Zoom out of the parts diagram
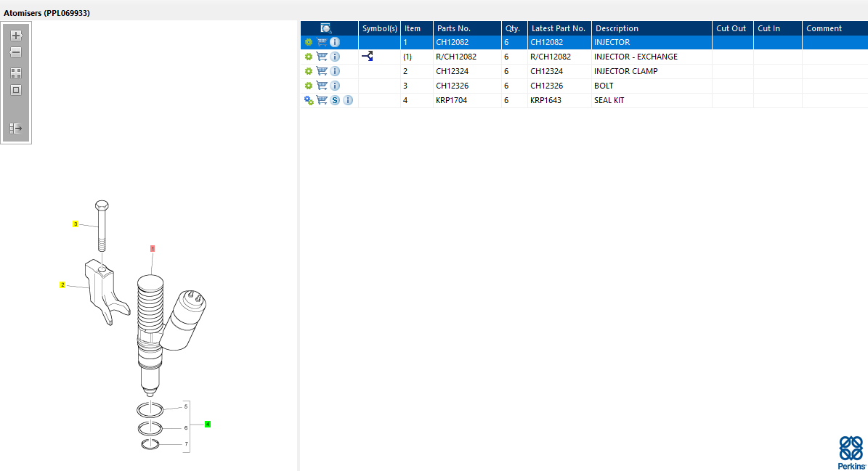The width and height of the screenshot is (868, 471). point(16,52)
